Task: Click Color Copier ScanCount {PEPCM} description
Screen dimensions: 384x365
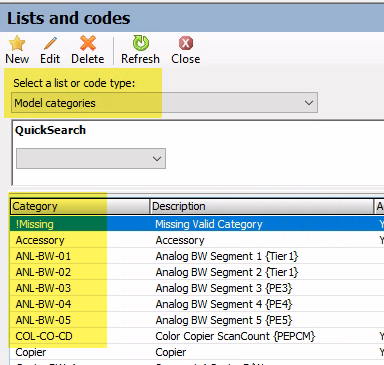Action: pos(235,336)
